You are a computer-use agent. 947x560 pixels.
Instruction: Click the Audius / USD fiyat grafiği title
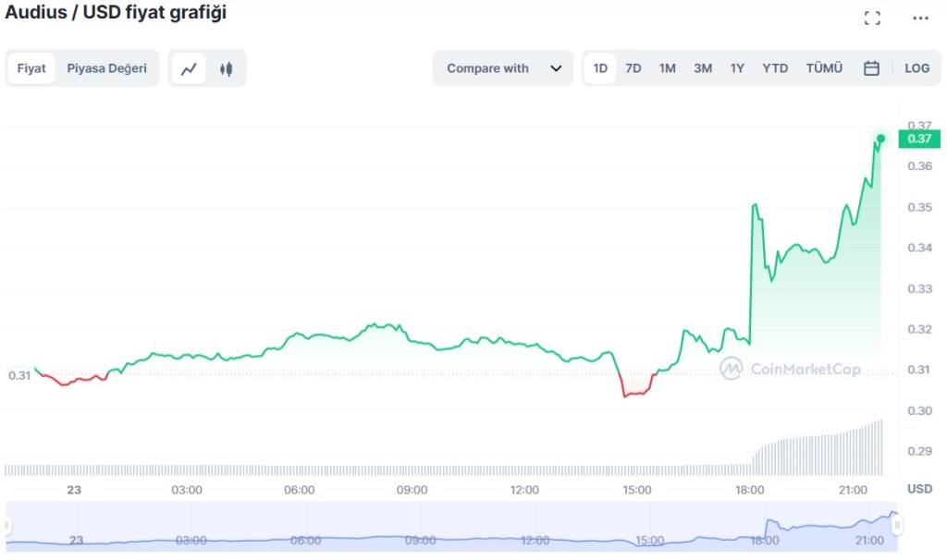point(116,12)
